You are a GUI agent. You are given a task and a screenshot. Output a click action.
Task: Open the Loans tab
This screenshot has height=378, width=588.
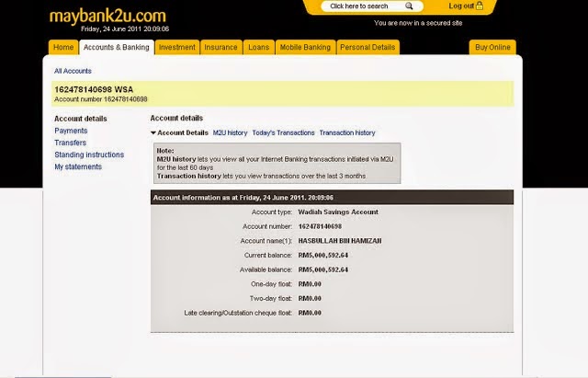[x=259, y=47]
